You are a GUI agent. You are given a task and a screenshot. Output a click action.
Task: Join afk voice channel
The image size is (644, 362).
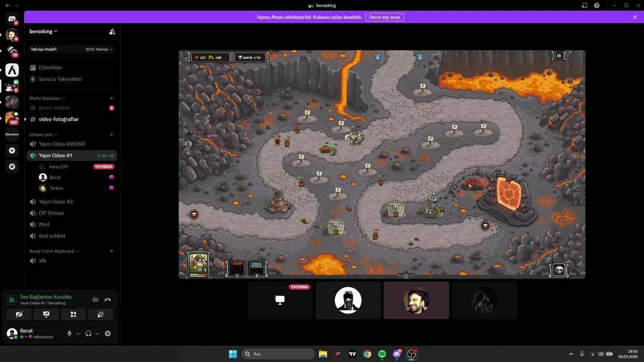pos(72,260)
